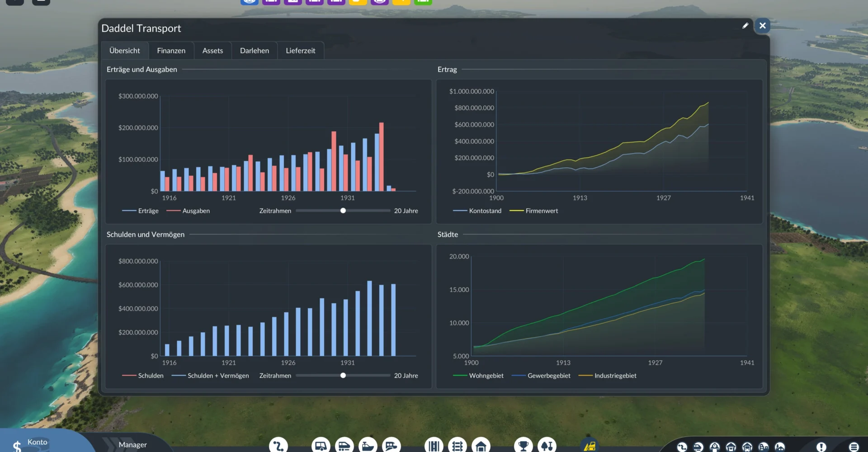Open the Darlehen tab
This screenshot has width=868, height=452.
coord(255,51)
